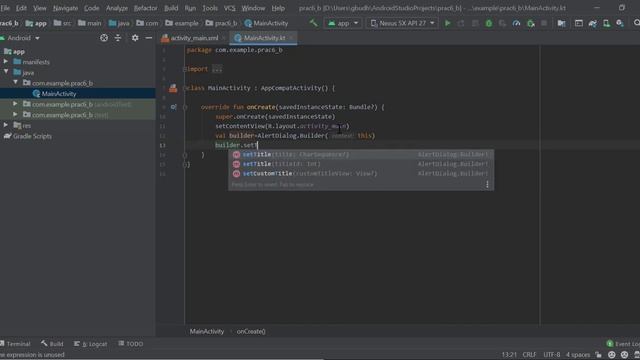Click the 4 spaces indent indicator
This screenshot has width=640, height=360.
578,355
